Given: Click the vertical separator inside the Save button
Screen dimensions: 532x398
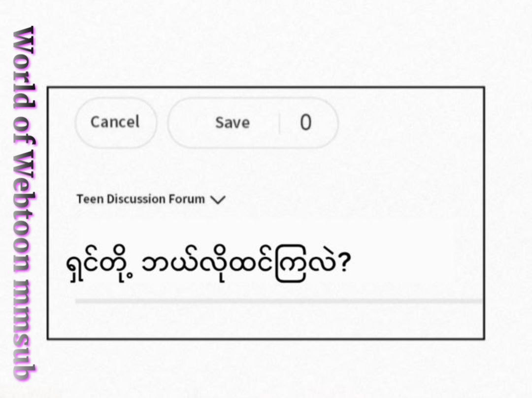Looking at the screenshot, I should coord(280,123).
